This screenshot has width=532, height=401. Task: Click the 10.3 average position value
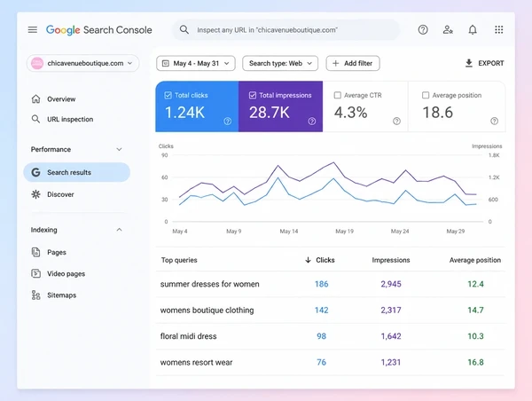pyautogui.click(x=475, y=336)
